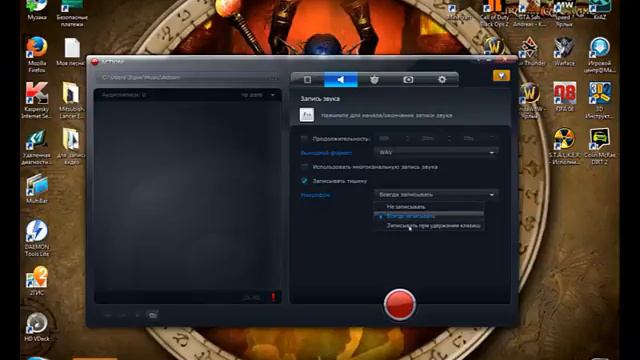Open the Игровой центр desktop shortcut

600,55
